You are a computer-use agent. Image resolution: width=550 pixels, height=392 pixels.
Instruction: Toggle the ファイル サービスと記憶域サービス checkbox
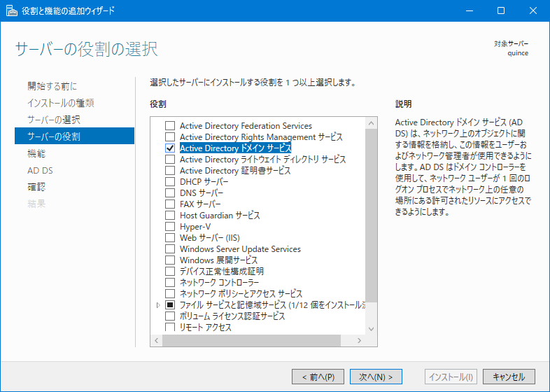tap(170, 305)
